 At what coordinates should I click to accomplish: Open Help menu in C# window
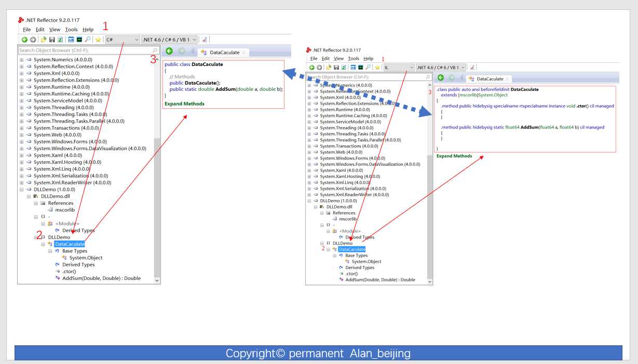point(88,30)
